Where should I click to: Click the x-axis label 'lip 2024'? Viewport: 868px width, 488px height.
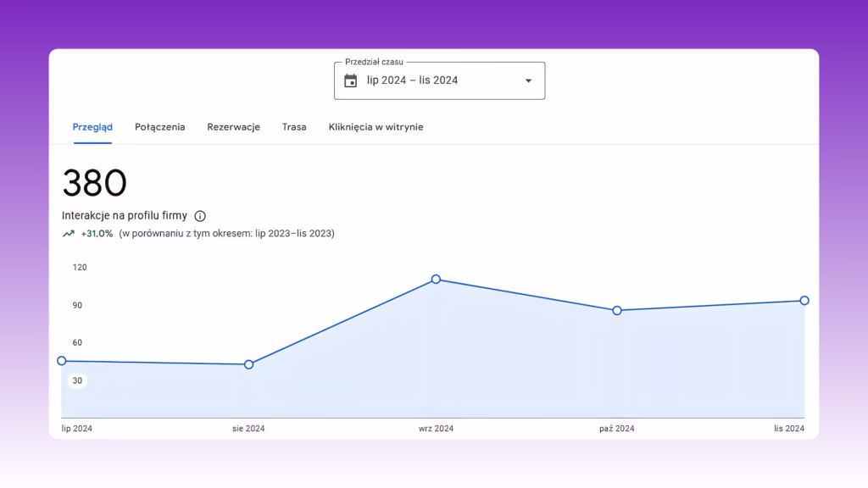(x=77, y=429)
